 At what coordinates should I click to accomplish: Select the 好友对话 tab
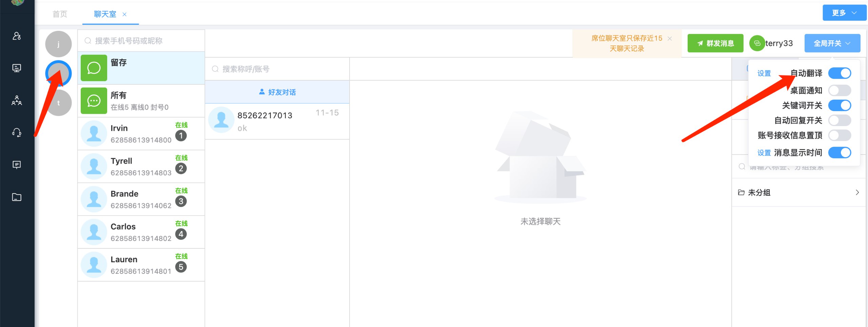tap(277, 92)
